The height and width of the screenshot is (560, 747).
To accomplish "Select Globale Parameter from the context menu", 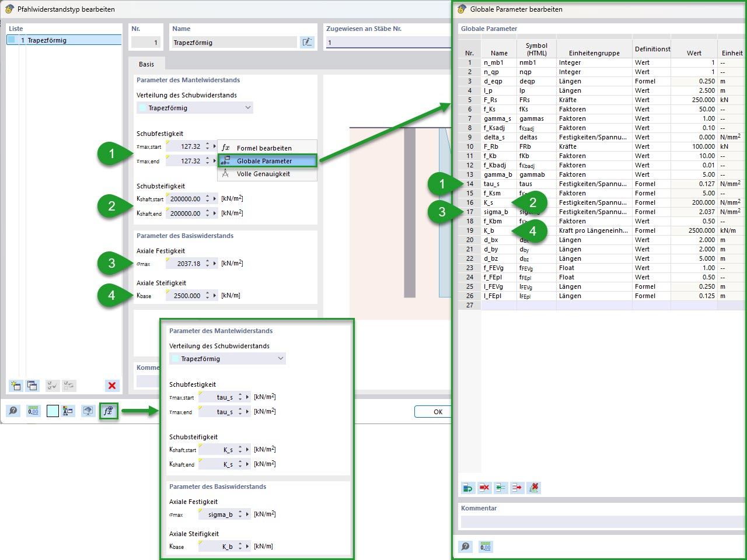I will click(x=267, y=160).
